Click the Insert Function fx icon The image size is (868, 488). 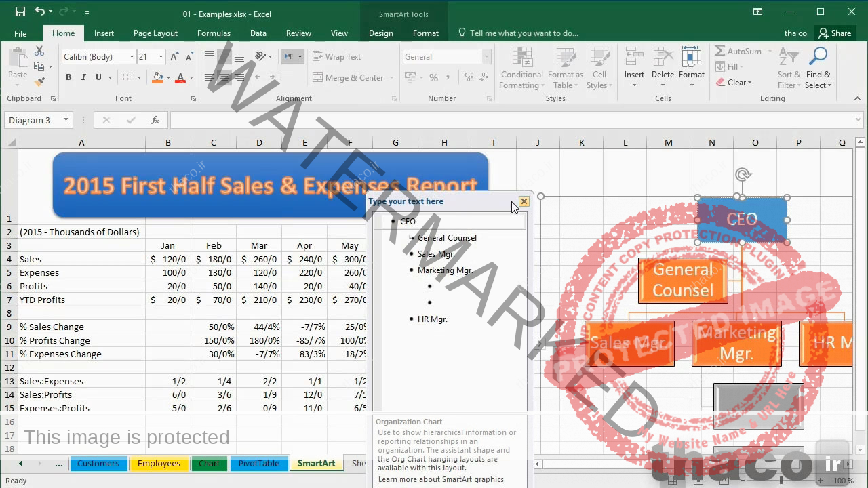155,120
